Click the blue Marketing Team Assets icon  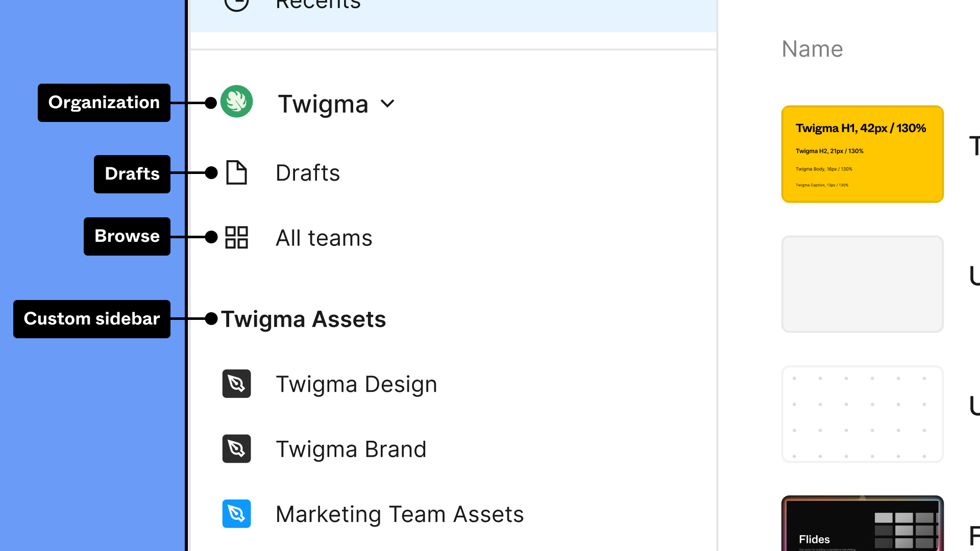point(236,513)
